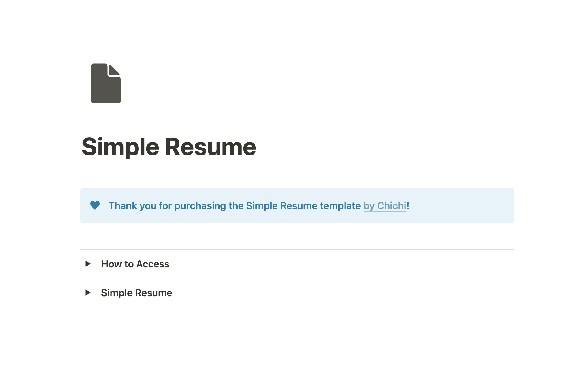Image resolution: width=588 pixels, height=368 pixels.
Task: Click the word "Access" in the toggle heading
Action: 153,264
